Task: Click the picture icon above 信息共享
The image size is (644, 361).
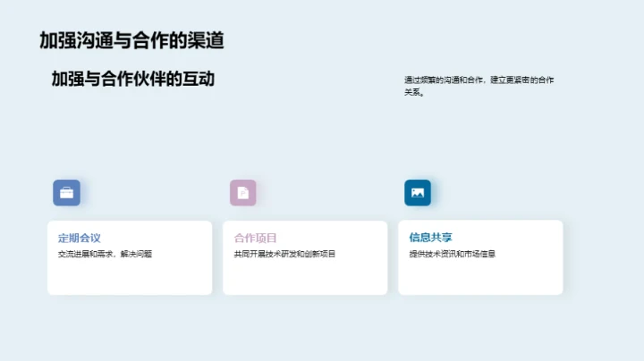Action: tap(418, 192)
